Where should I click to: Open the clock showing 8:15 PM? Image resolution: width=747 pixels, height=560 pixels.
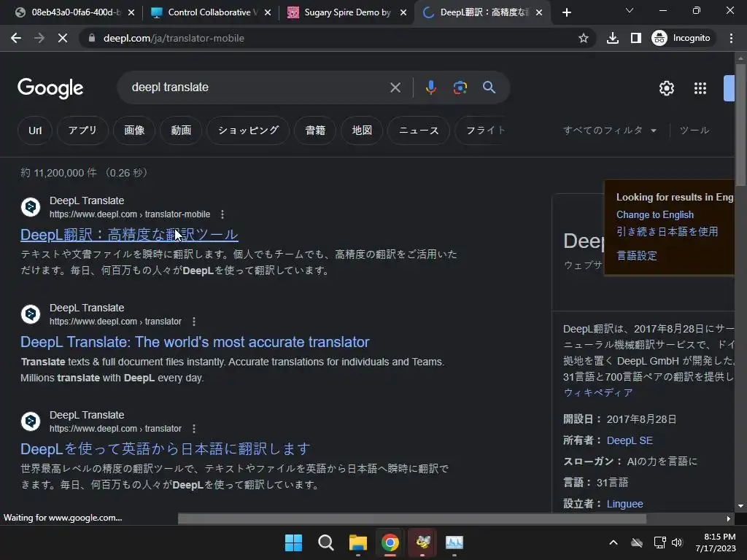coord(715,542)
